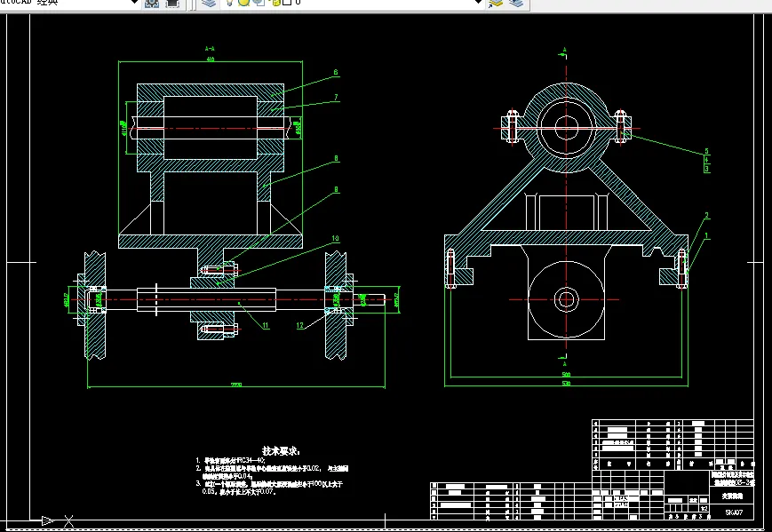This screenshot has width=772, height=532.
Task: Select part balloon number 4
Action: click(706, 160)
